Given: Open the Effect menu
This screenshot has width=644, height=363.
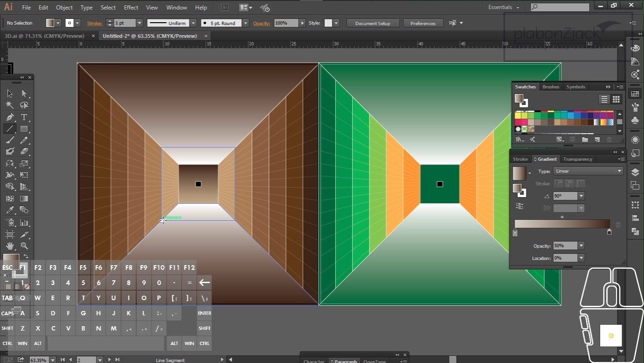Looking at the screenshot, I should [131, 8].
